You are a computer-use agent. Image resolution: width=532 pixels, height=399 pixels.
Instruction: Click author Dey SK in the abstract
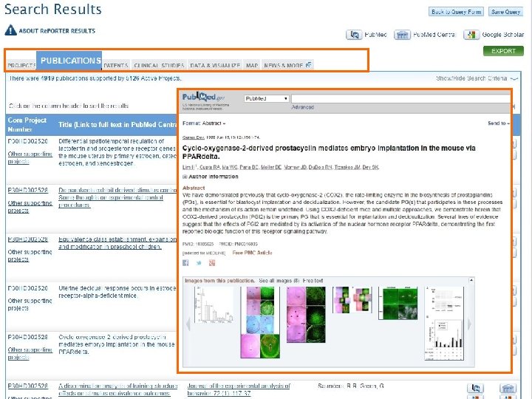(370, 167)
